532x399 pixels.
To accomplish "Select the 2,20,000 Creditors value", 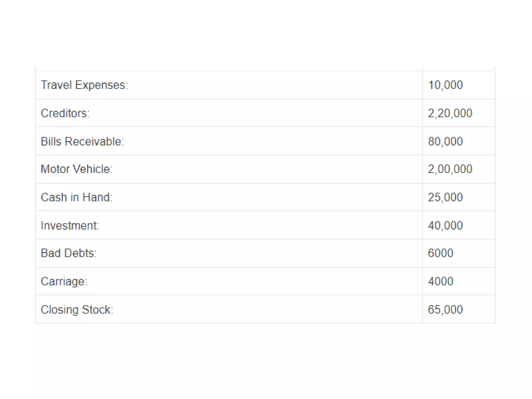I will [450, 113].
